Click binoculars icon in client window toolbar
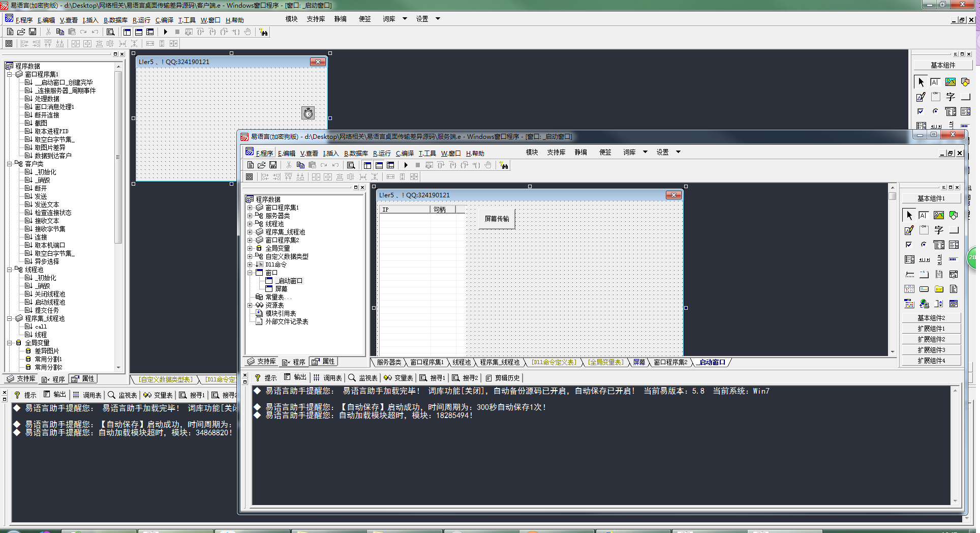 coord(263,32)
